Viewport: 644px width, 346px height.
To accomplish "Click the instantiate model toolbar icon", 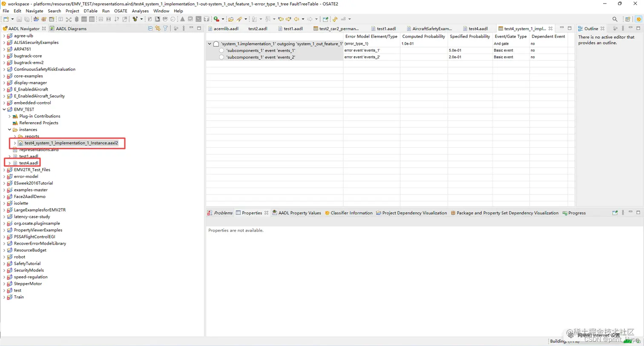I will coord(135,19).
